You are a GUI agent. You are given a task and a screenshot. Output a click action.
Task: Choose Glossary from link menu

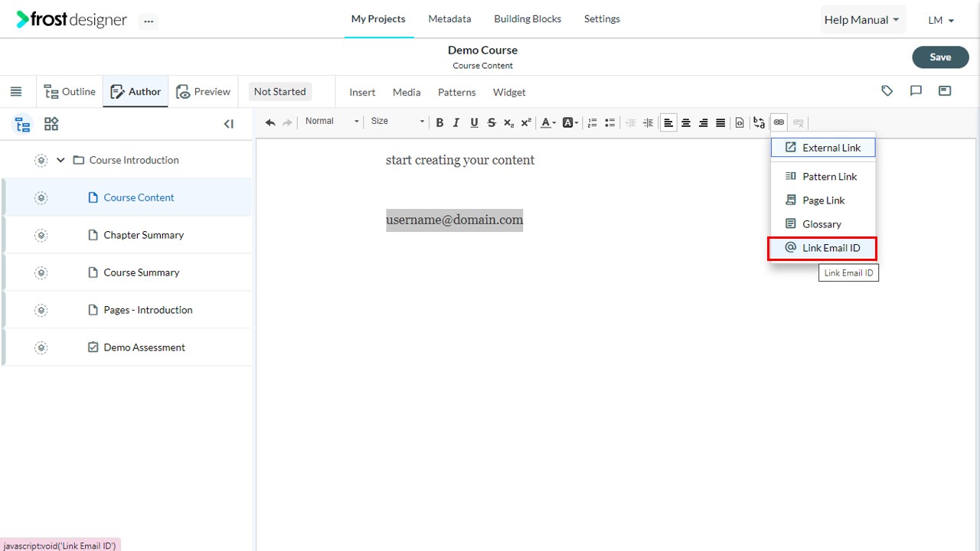coord(823,224)
